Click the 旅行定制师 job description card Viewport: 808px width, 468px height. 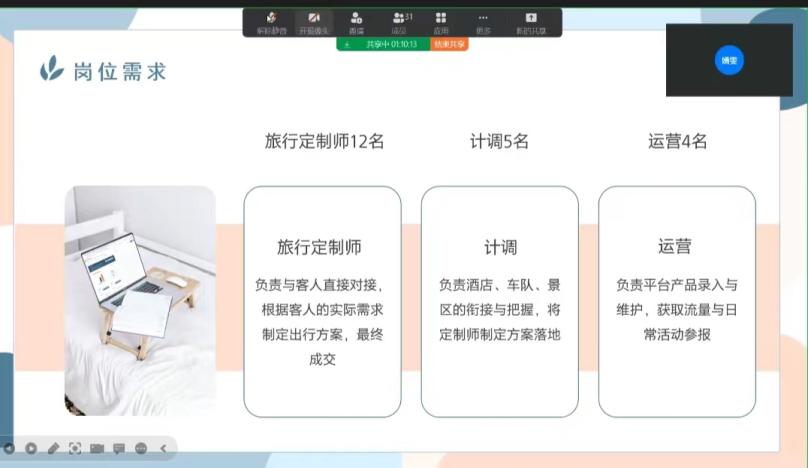(322, 301)
